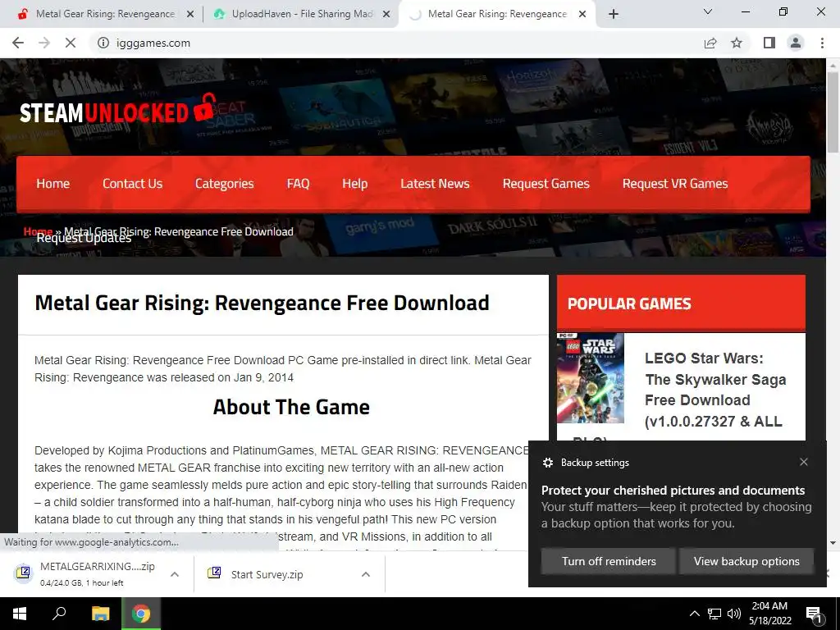This screenshot has width=840, height=630.
Task: Open Home in the red navigation bar
Action: click(53, 184)
